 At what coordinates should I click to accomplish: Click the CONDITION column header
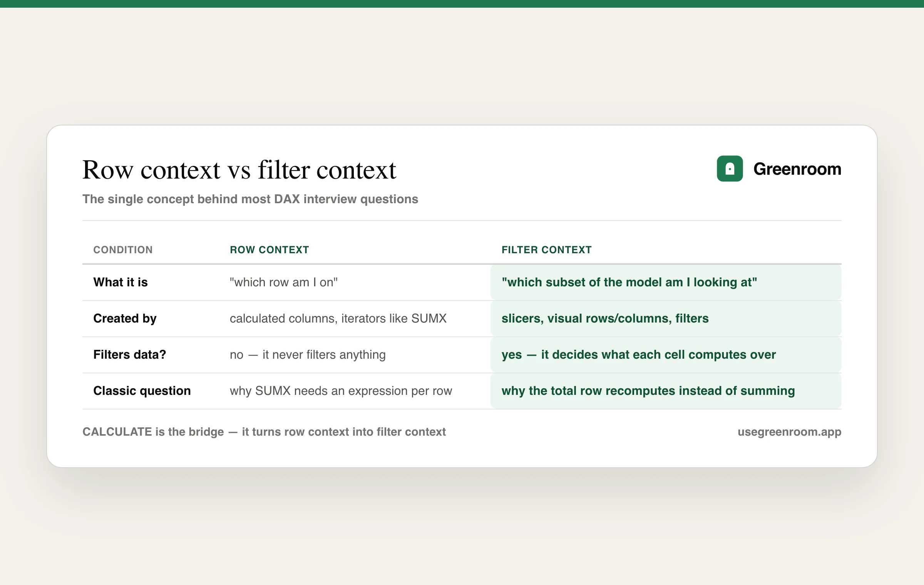click(x=123, y=250)
